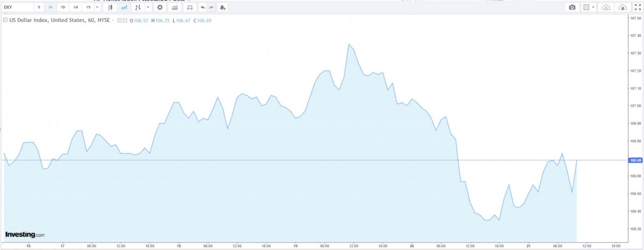Click the 107.50 price axis label
644x250 pixels.
[635, 18]
